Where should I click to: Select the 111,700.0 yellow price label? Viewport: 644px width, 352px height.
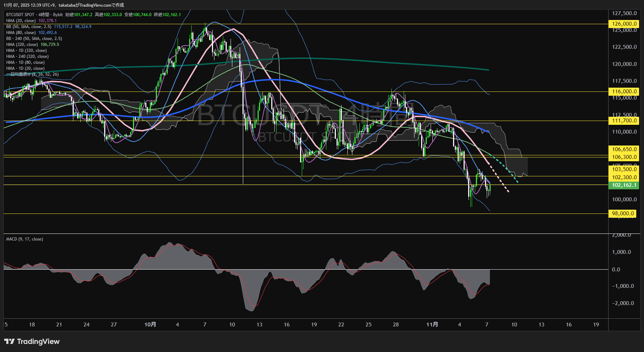tap(624, 121)
